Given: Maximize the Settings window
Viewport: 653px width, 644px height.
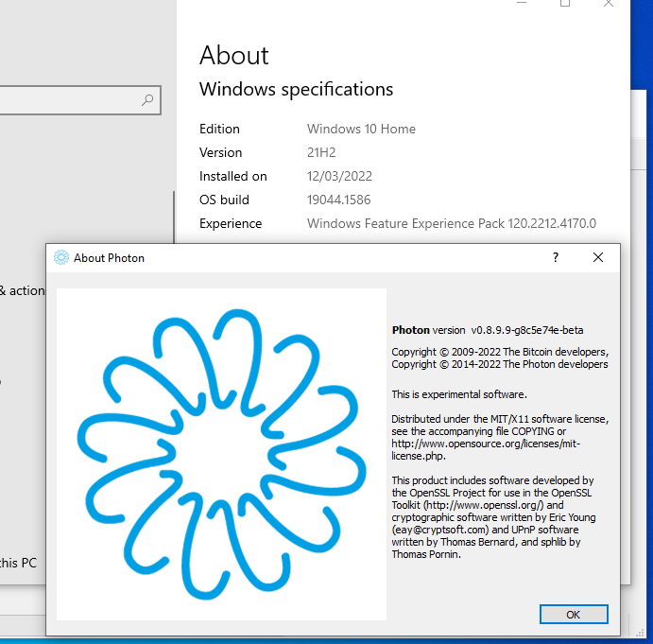Looking at the screenshot, I should point(565,4).
